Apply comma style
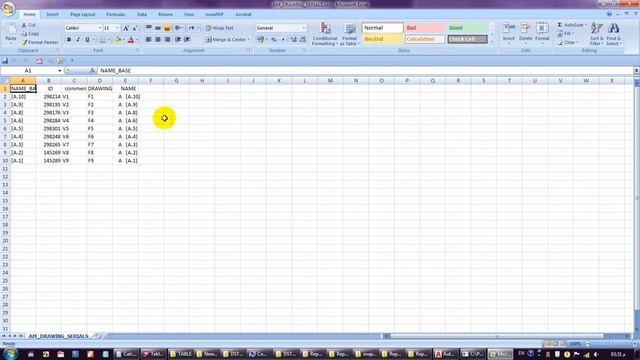Screen dimensions: 640x360 pos(283,40)
